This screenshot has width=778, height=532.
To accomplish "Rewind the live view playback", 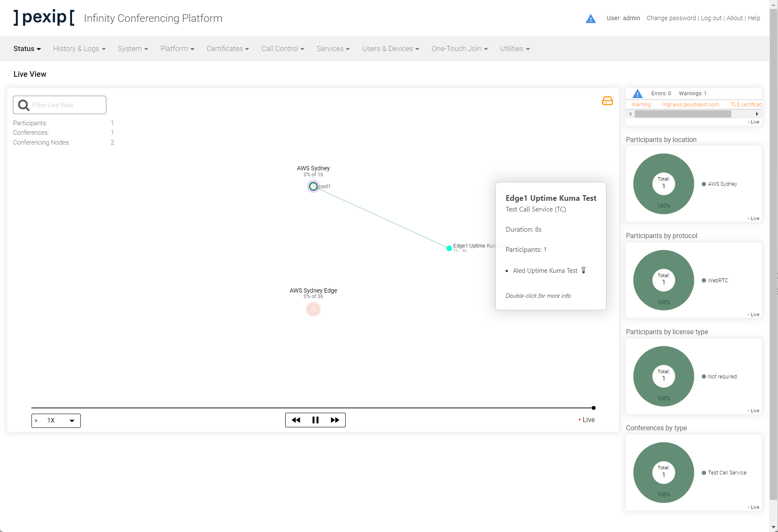I will 296,420.
